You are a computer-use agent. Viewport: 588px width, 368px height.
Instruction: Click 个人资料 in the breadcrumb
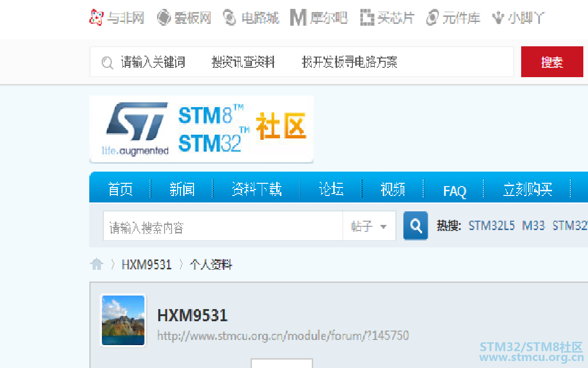(211, 265)
